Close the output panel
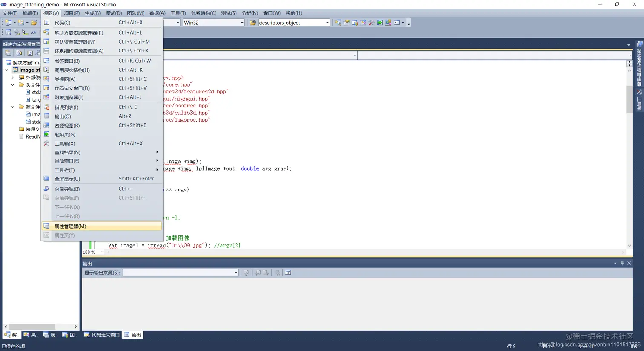 [x=629, y=263]
